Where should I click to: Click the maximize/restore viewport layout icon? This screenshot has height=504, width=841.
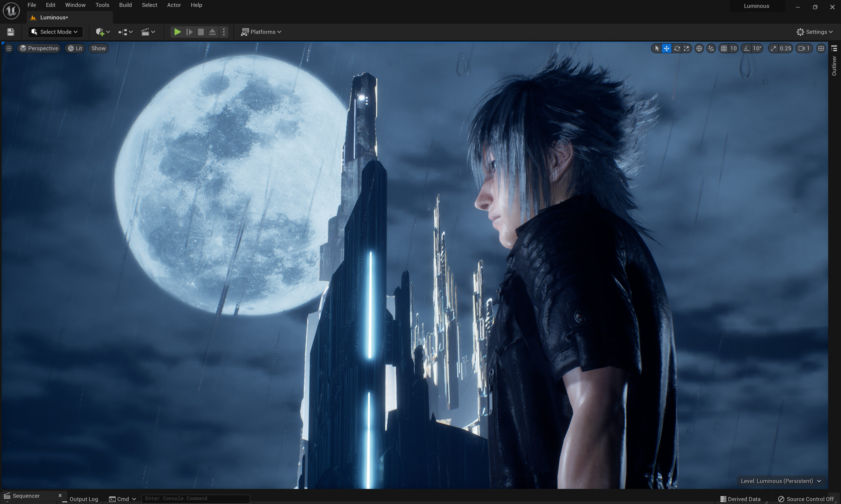[821, 48]
